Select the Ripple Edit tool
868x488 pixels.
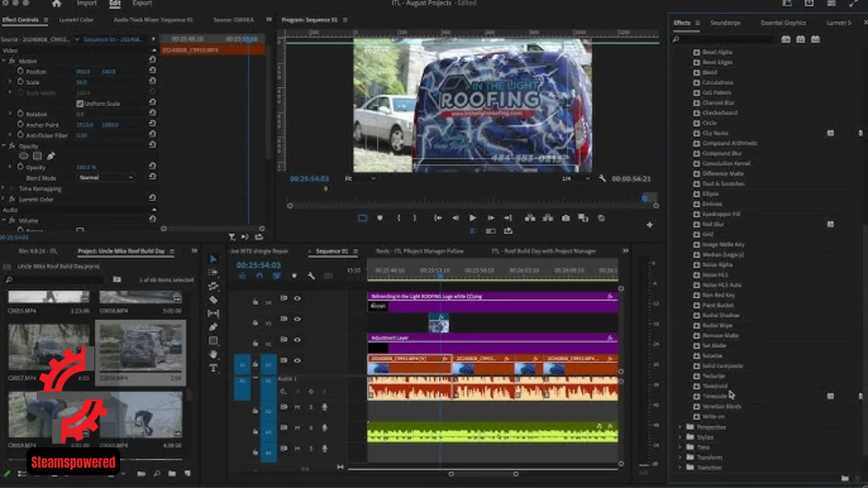pyautogui.click(x=213, y=286)
